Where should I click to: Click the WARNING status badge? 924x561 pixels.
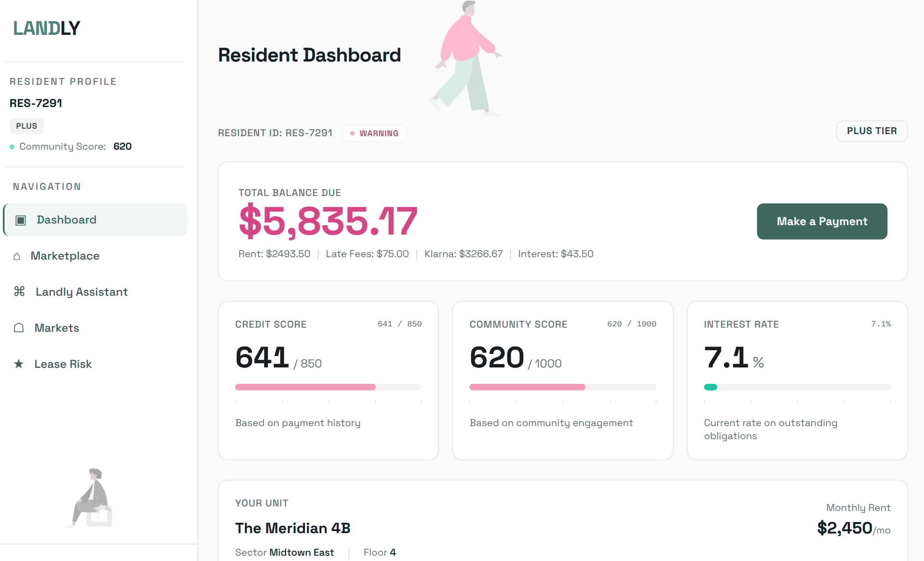pos(374,133)
